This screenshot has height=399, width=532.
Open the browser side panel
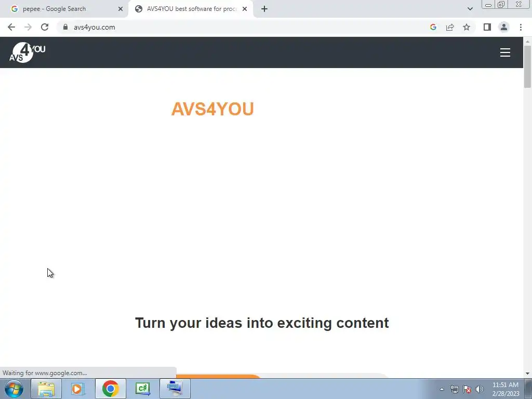[487, 27]
